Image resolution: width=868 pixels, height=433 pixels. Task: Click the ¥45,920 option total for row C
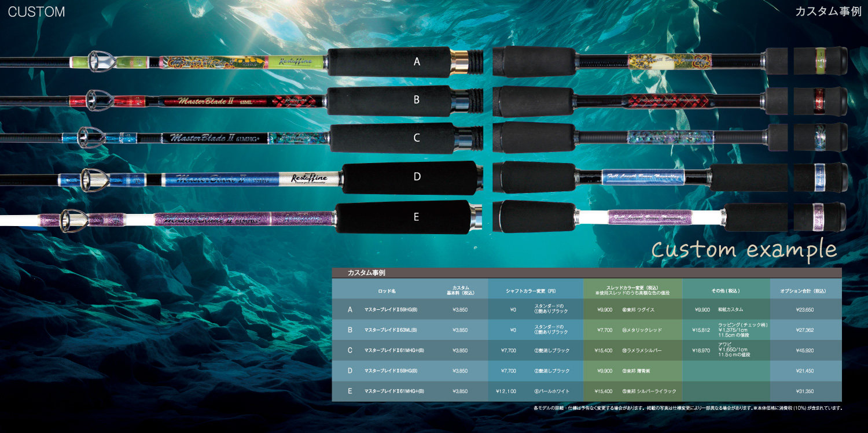(x=805, y=350)
